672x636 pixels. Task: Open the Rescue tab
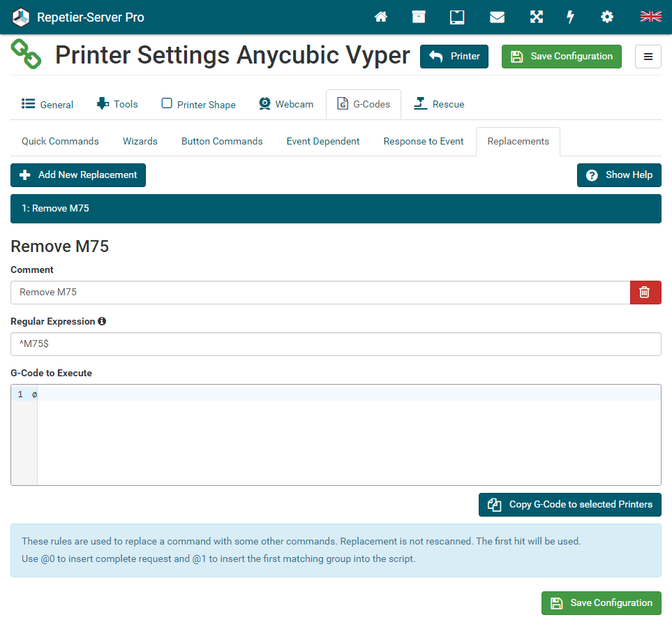439,104
